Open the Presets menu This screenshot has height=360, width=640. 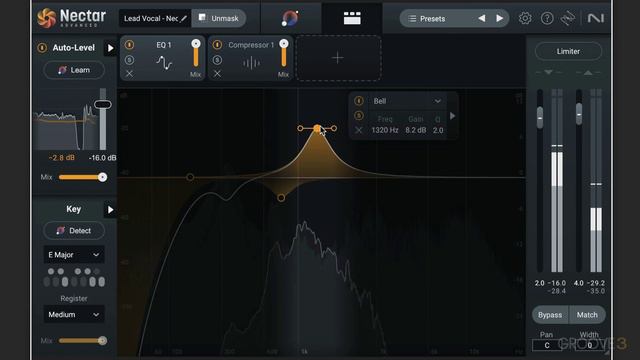(x=433, y=18)
